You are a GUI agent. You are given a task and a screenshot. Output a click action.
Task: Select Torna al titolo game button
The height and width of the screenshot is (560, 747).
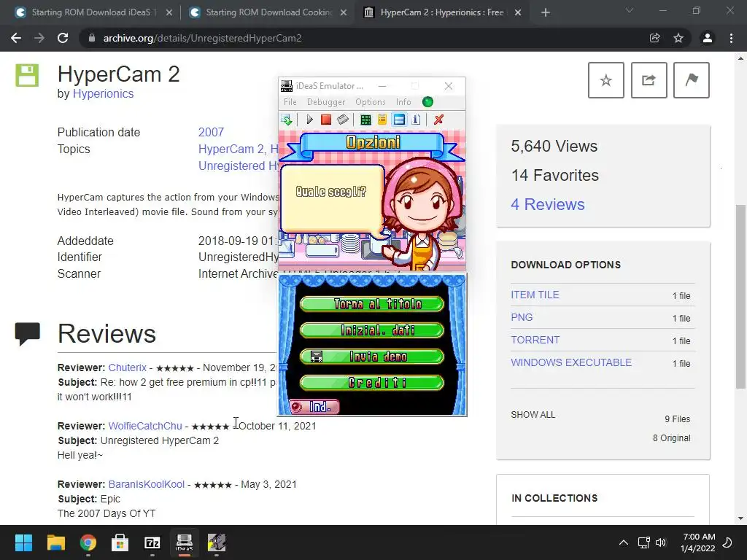pos(372,304)
